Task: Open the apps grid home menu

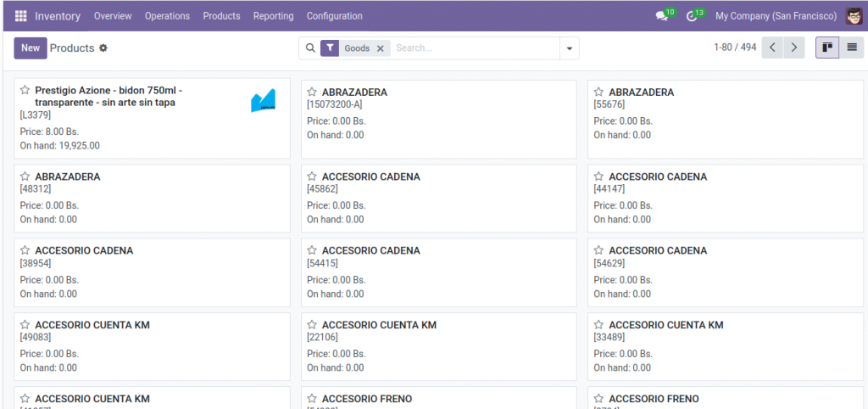Action: pyautogui.click(x=21, y=16)
